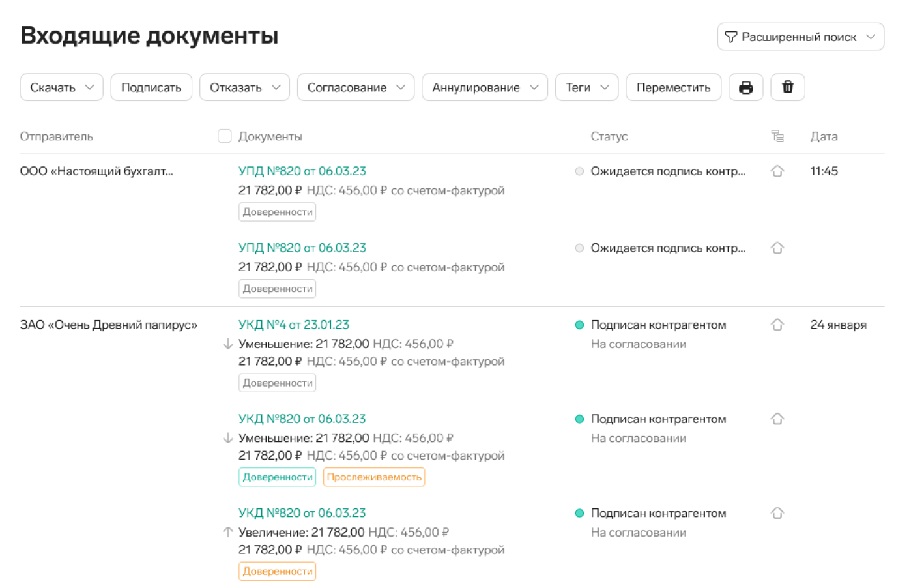Click the hierarchy tree icon in header
Viewport: 924px width, 588px height.
(x=777, y=136)
